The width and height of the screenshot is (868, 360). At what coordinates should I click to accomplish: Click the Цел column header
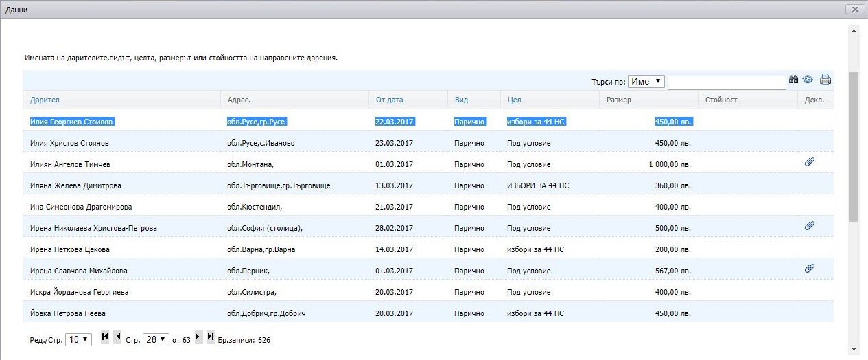tap(514, 100)
